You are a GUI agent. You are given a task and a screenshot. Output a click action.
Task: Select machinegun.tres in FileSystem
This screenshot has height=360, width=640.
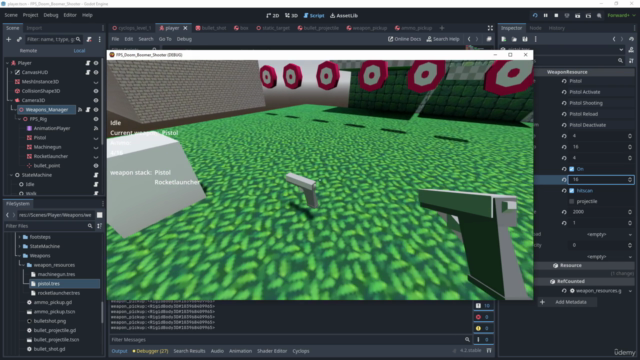(x=56, y=274)
